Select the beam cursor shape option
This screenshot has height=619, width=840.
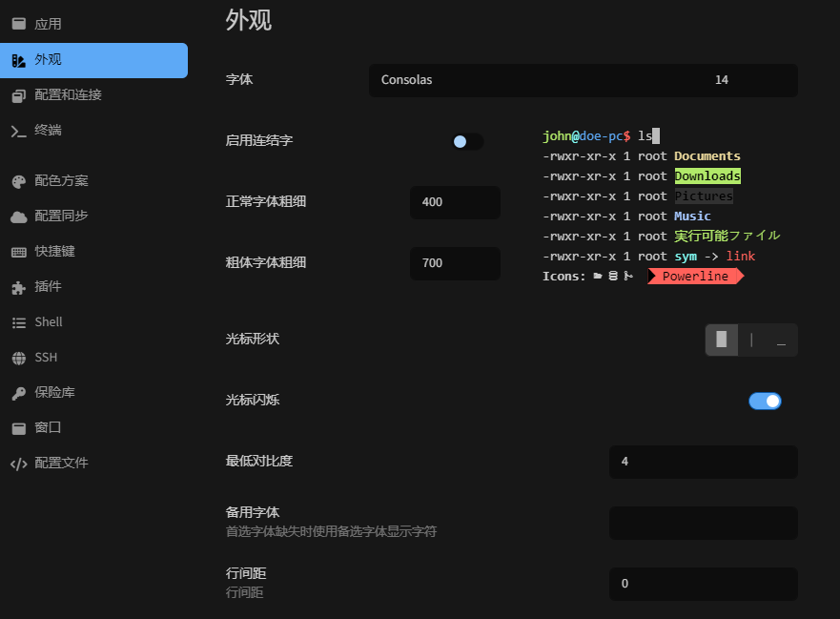pos(751,340)
